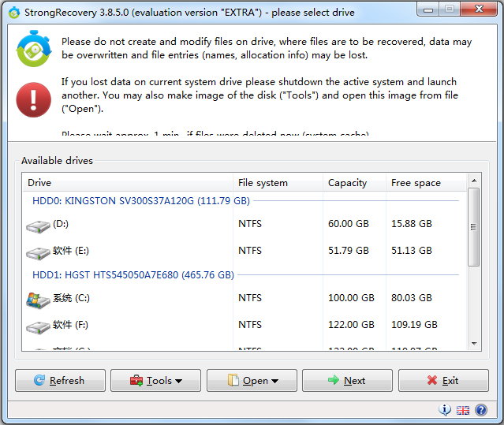This screenshot has height=425, width=504.
Task: Click the blue help question mark icon
Action: tap(481, 410)
